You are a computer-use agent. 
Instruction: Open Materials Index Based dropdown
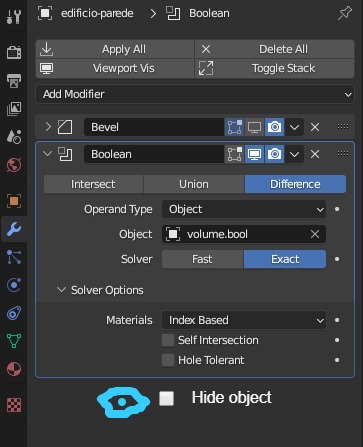[x=244, y=320]
